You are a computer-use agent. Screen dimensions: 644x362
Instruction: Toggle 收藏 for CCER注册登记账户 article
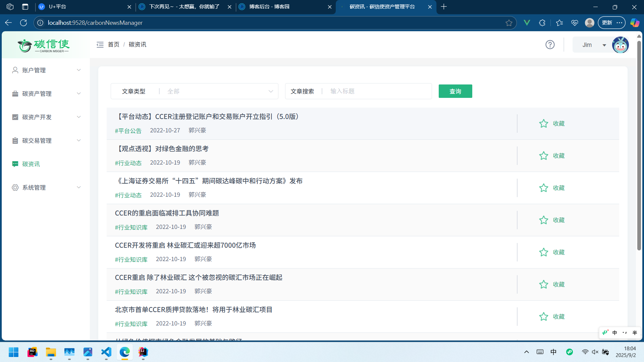(x=558, y=124)
